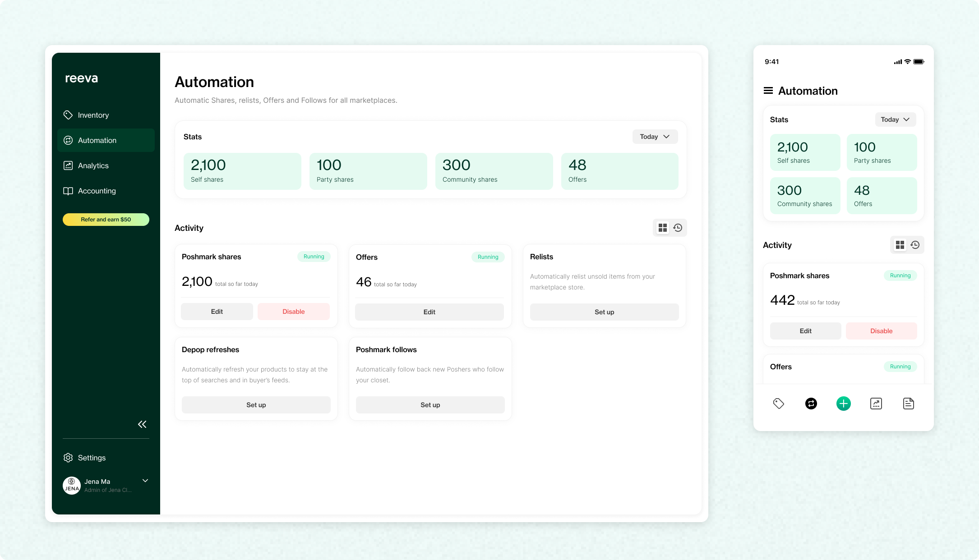Viewport: 979px width, 560px height.
Task: Click the 'Relists' card title
Action: pos(541,257)
